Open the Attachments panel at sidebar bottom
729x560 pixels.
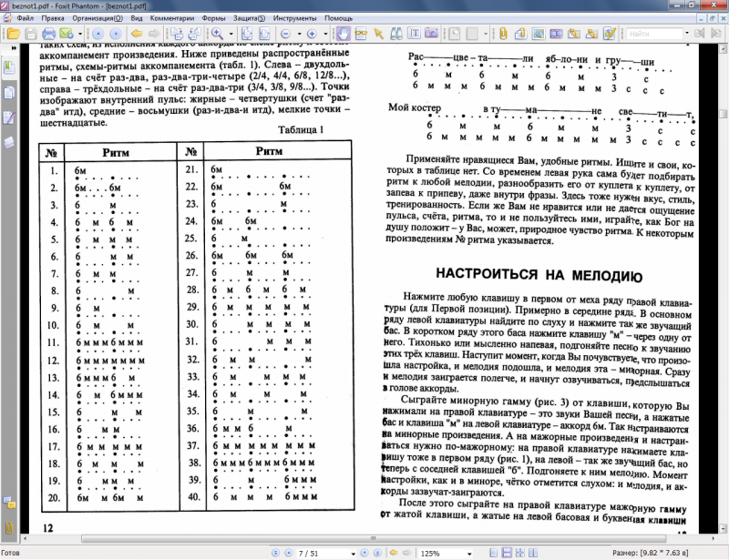(x=9, y=527)
